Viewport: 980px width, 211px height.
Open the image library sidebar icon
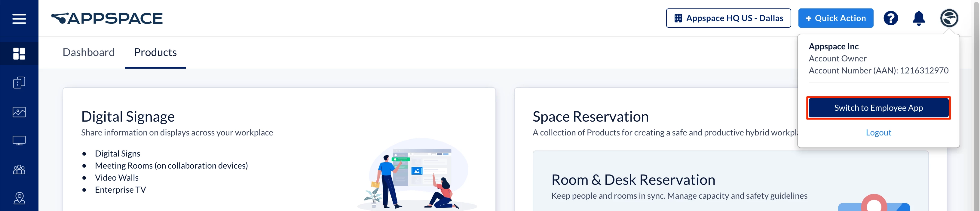coord(19,112)
